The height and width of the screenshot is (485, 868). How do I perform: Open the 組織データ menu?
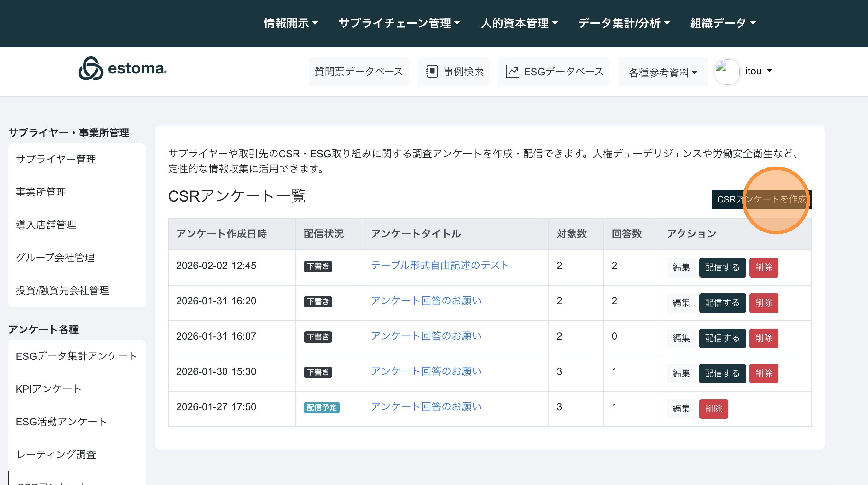[x=723, y=23]
